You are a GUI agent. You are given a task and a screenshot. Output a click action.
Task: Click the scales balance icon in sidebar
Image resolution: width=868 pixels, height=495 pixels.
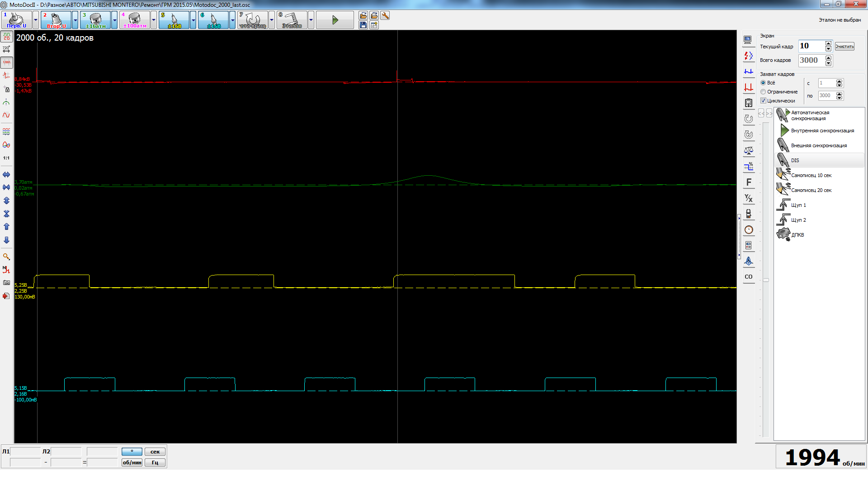point(749,150)
